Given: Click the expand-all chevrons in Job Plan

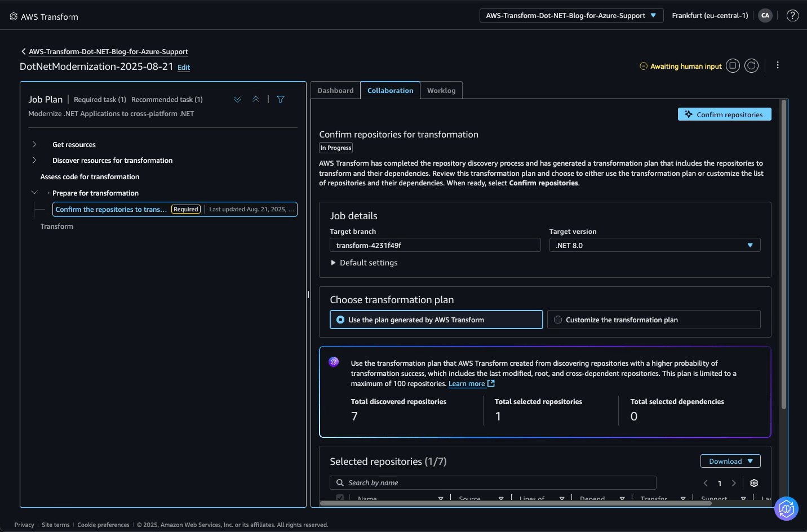Looking at the screenshot, I should point(237,99).
